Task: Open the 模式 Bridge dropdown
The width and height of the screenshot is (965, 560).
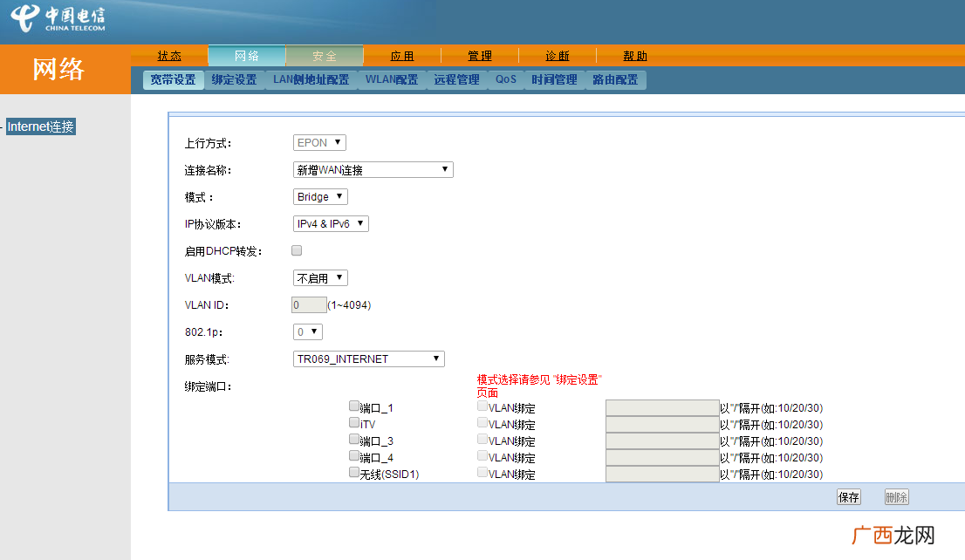Action: pos(320,197)
